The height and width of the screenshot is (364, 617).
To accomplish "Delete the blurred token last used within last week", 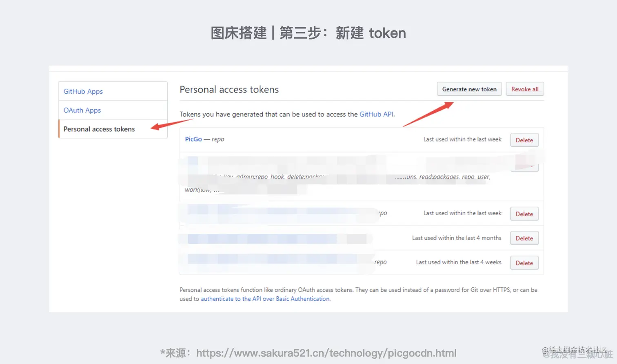I will [x=524, y=214].
